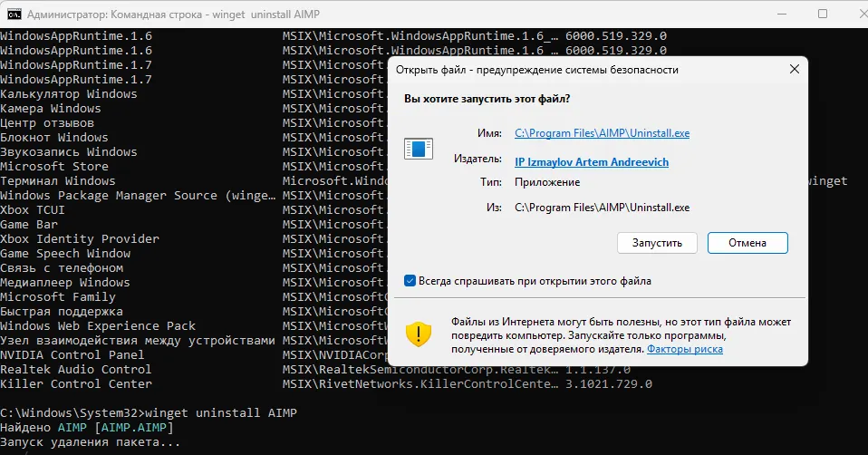Click the 'Killer Control Center' terminal entry
Viewport: 868px width, 455px height.
pyautogui.click(x=76, y=383)
